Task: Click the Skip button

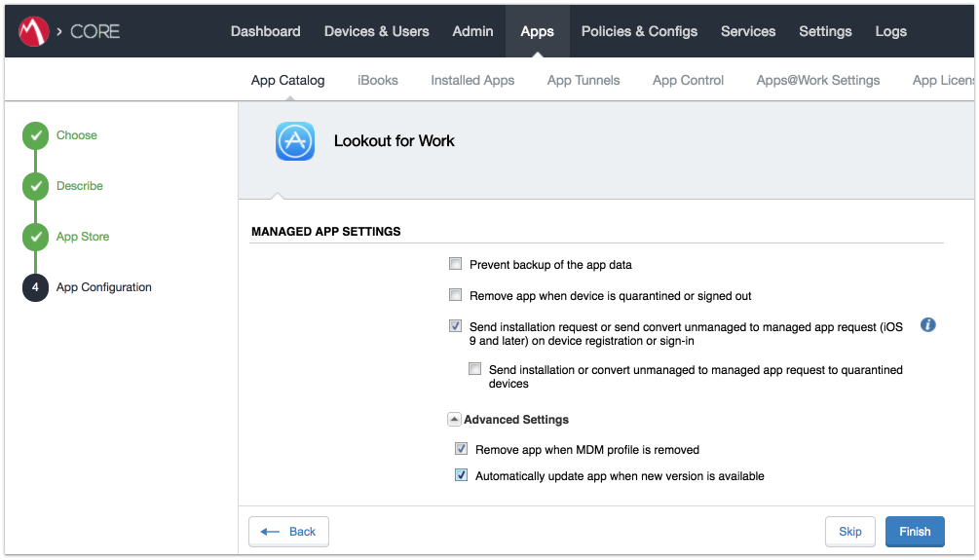Action: (849, 532)
